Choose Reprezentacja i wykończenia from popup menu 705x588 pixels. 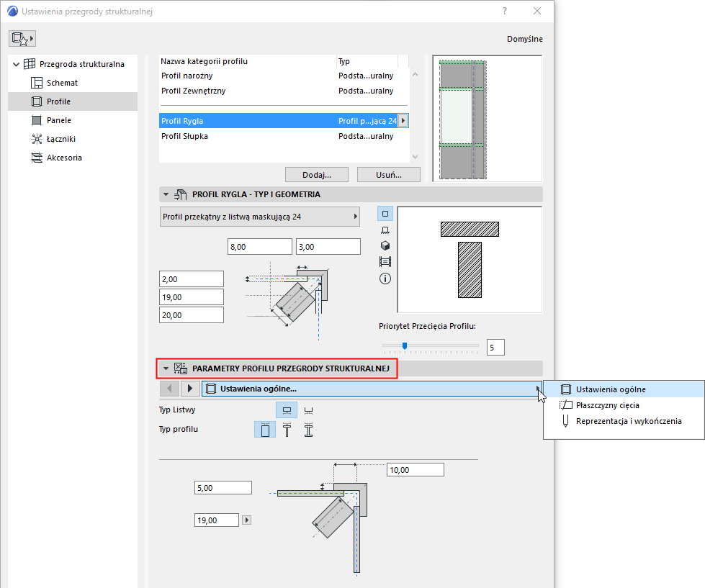(x=624, y=421)
